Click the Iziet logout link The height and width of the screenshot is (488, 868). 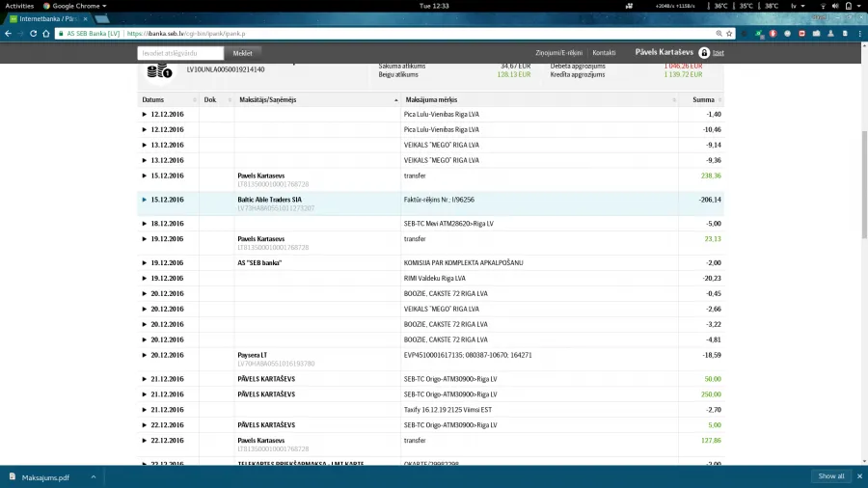tap(718, 53)
